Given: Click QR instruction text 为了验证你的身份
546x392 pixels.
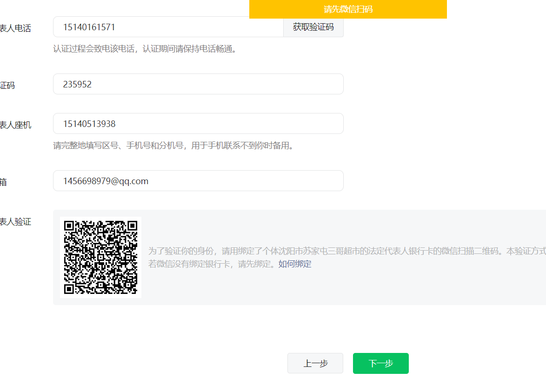Looking at the screenshot, I should coord(181,251).
